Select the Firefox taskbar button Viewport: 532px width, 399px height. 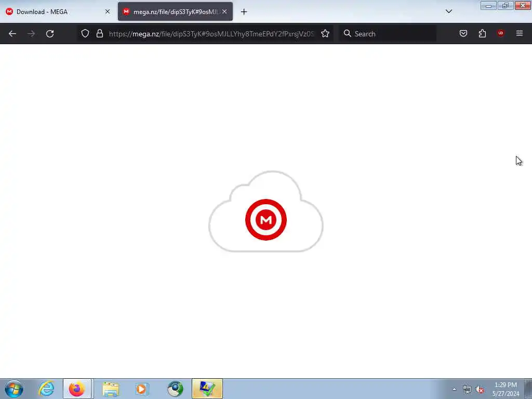[77, 389]
